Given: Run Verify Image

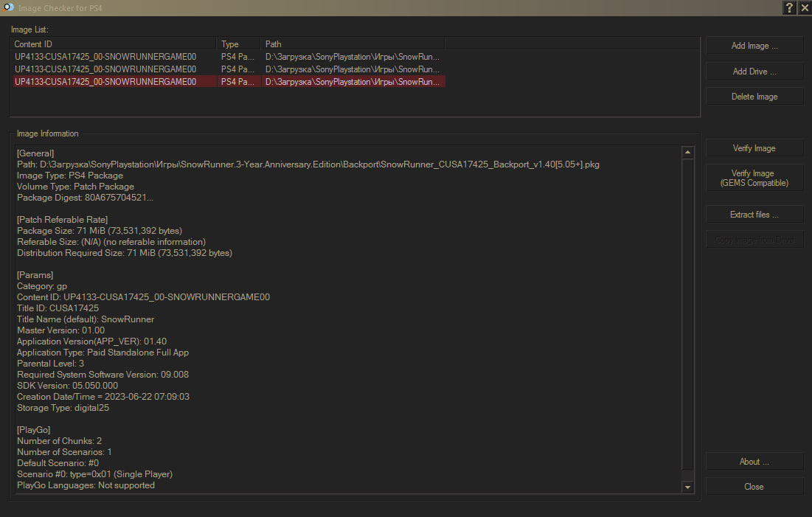Looking at the screenshot, I should click(754, 148).
